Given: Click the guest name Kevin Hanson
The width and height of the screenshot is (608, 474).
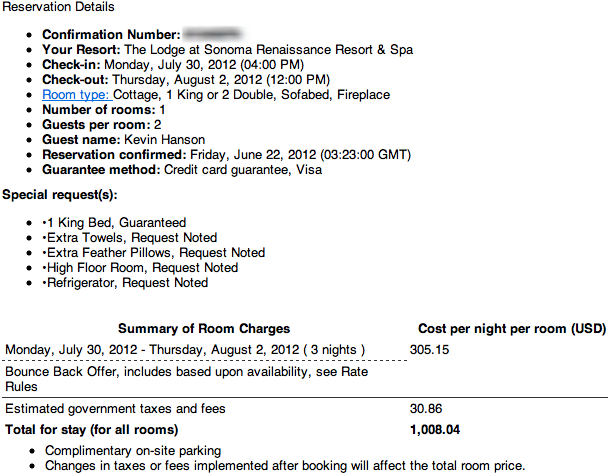Looking at the screenshot, I should (x=164, y=140).
